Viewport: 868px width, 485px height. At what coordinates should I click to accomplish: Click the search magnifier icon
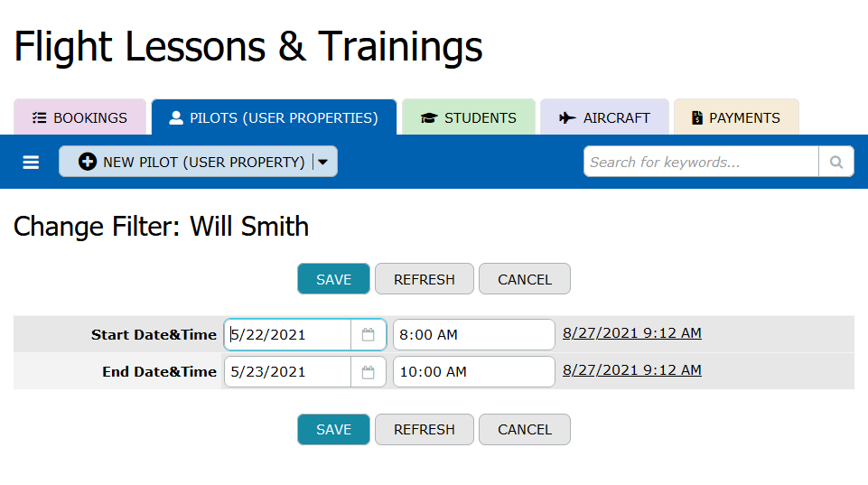point(836,163)
